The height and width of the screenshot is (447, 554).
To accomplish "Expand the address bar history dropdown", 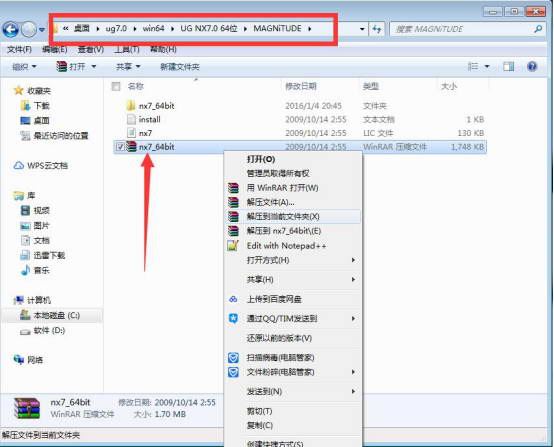I will click(362, 29).
